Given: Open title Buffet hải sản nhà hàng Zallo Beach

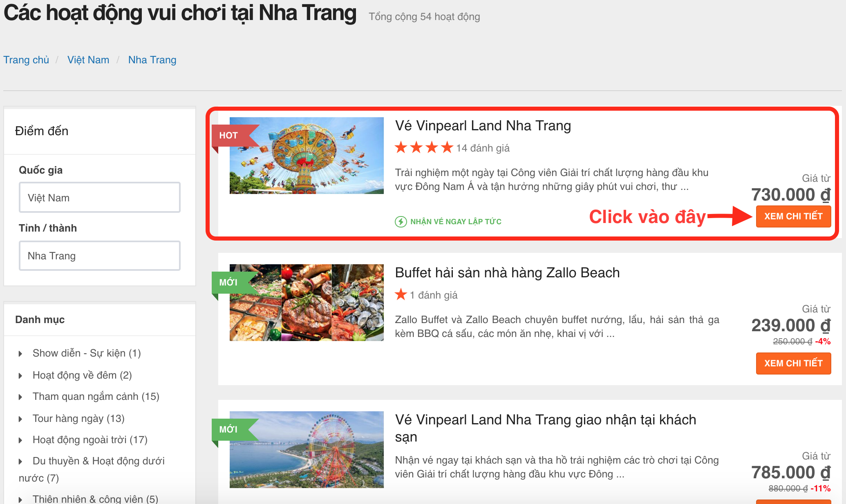Looking at the screenshot, I should coord(507,273).
